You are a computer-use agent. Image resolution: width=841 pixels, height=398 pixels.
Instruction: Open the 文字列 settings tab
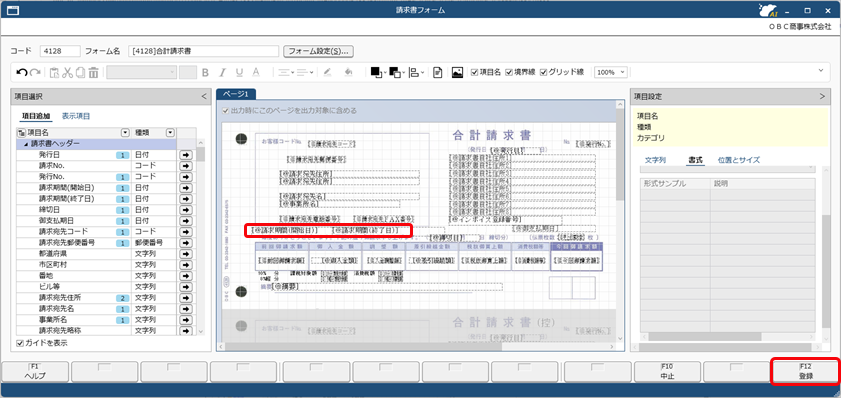[655, 160]
